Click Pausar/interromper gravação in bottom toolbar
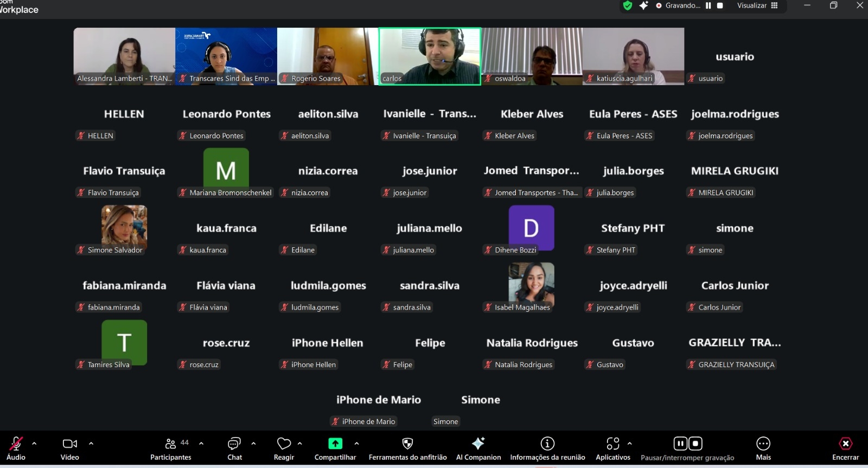Viewport: 868px width, 468px height. click(x=687, y=448)
